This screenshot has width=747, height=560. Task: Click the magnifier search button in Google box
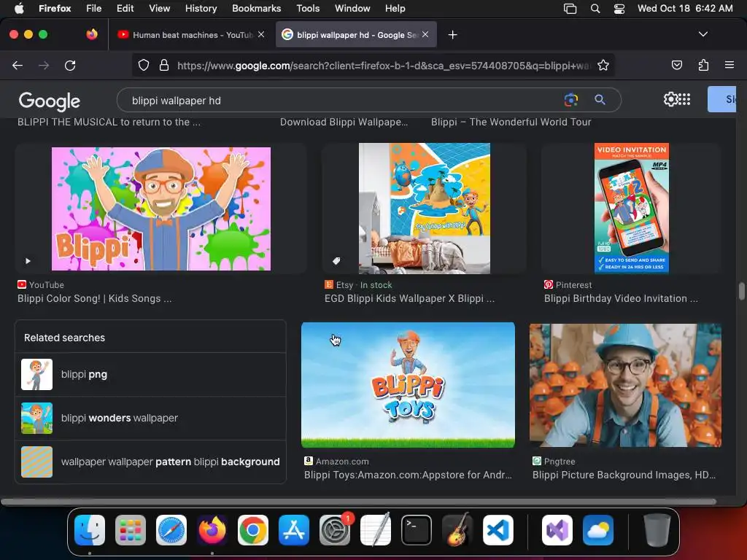pos(600,99)
